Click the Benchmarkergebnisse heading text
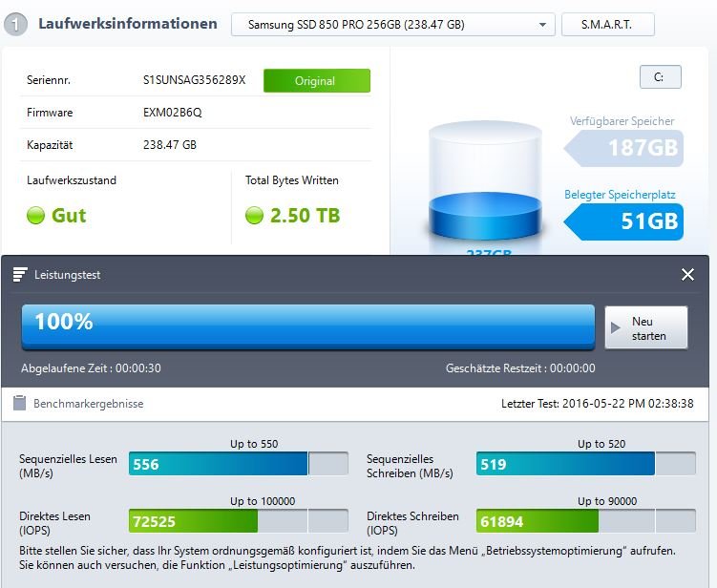Viewport: 717px width, 588px height. pos(88,403)
